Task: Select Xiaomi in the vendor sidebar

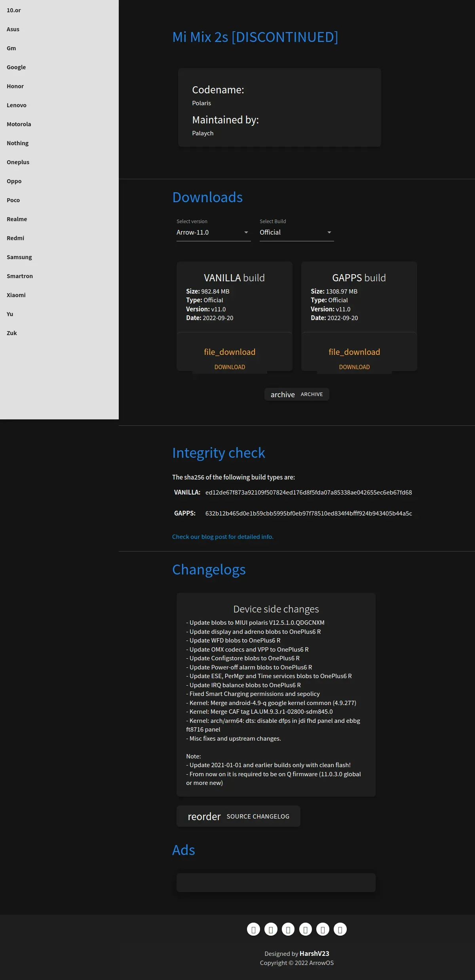Action: point(59,295)
